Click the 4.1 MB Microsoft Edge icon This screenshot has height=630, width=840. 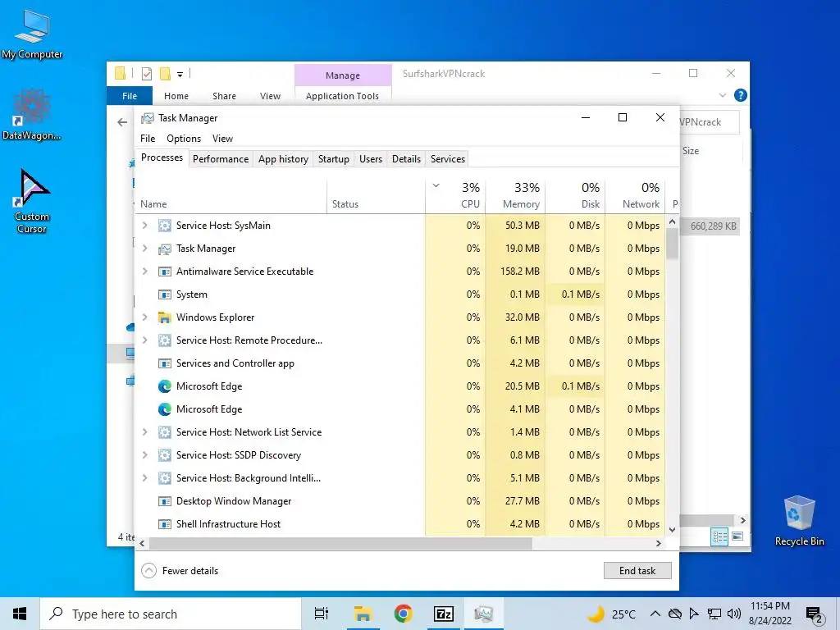(164, 409)
